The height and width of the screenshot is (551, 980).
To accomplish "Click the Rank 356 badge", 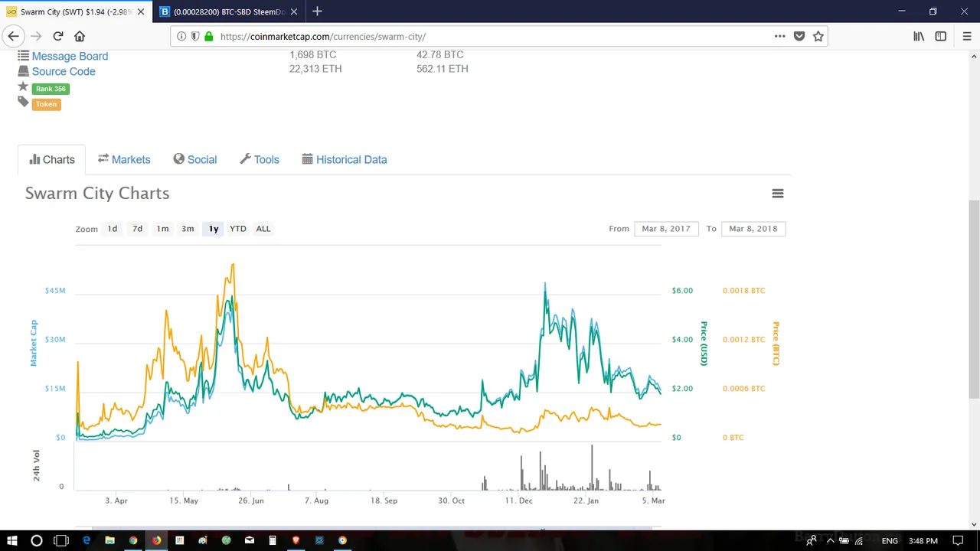I will click(x=51, y=89).
